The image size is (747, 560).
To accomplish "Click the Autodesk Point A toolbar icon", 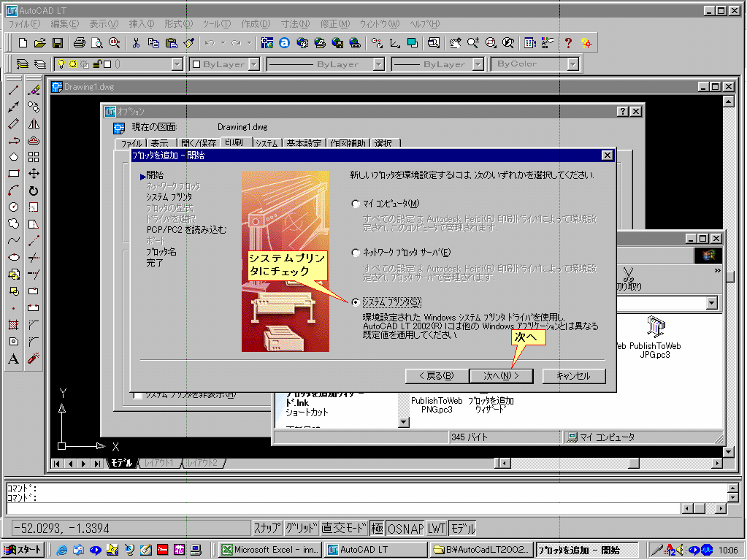I will 284,43.
